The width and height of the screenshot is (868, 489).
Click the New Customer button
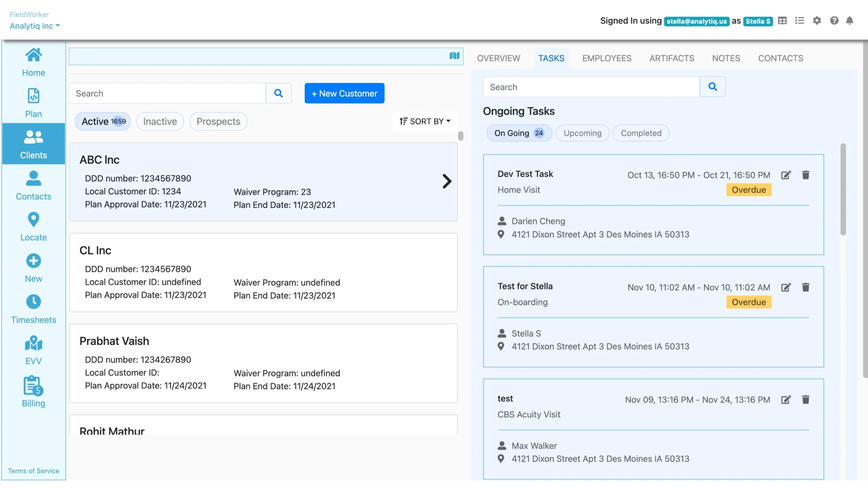[x=344, y=93]
